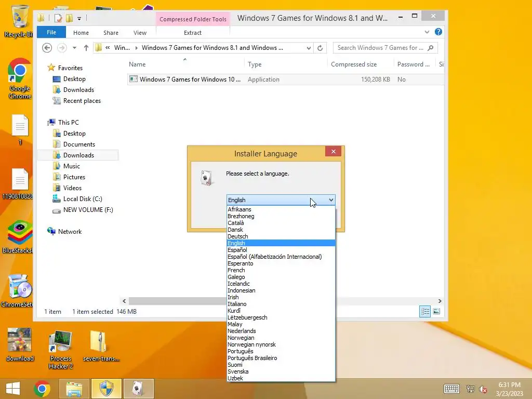Choose Deutsch from the language list
Screen dimensions: 532x399
point(281,236)
